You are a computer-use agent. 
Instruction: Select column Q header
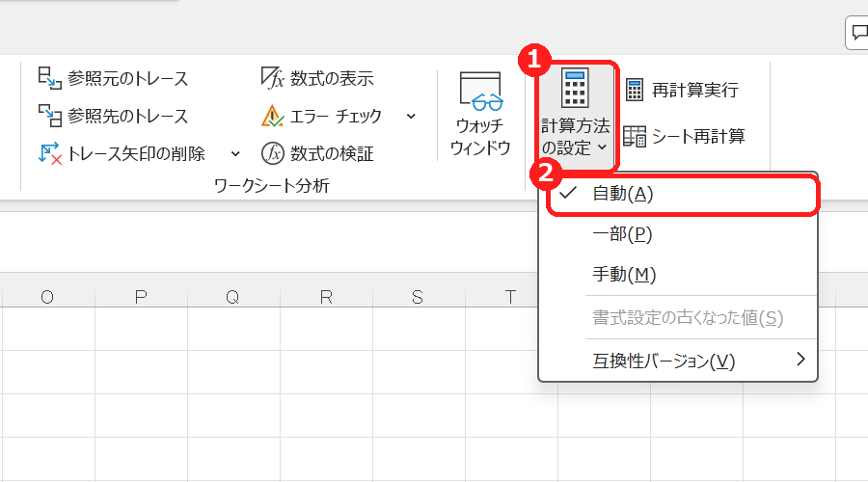[x=233, y=297]
